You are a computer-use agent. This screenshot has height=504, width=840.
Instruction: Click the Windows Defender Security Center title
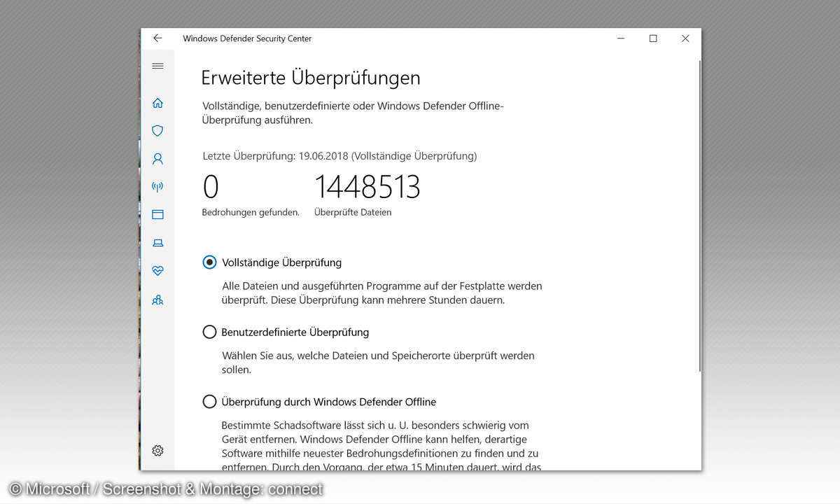[247, 38]
